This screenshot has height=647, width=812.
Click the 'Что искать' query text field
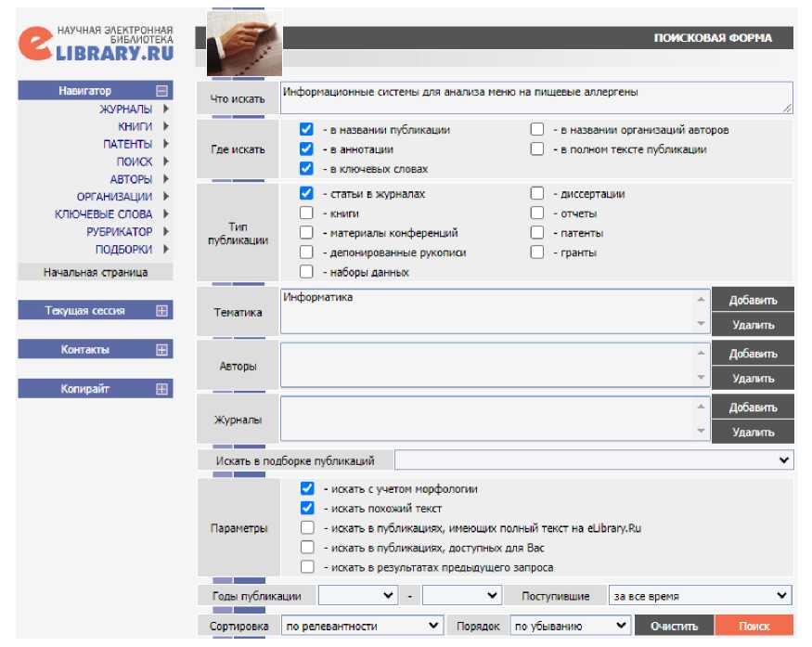click(x=536, y=97)
